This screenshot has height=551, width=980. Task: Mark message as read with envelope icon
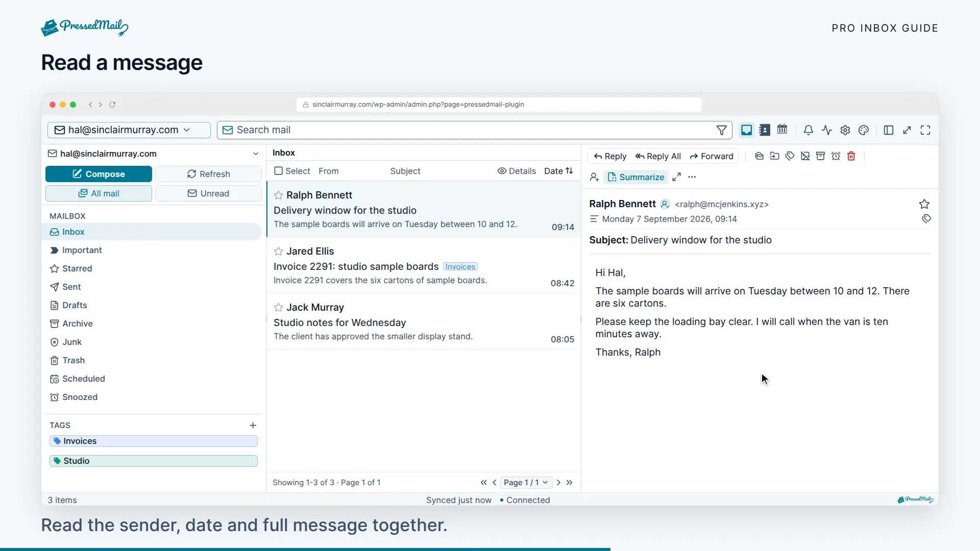point(759,156)
